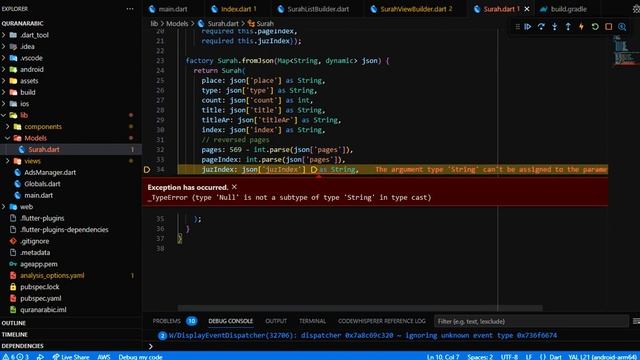Open the build.gradle tab
This screenshot has width=640, height=360.
pos(568,9)
